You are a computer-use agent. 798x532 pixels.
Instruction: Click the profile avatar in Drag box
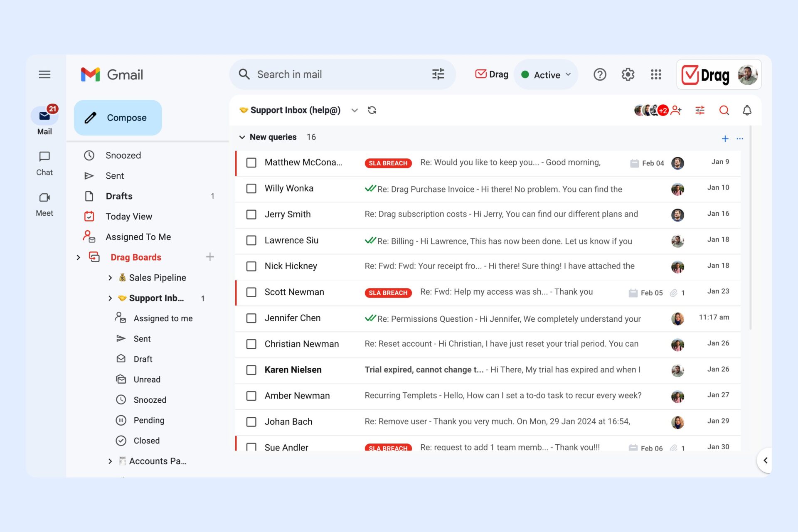pyautogui.click(x=747, y=75)
